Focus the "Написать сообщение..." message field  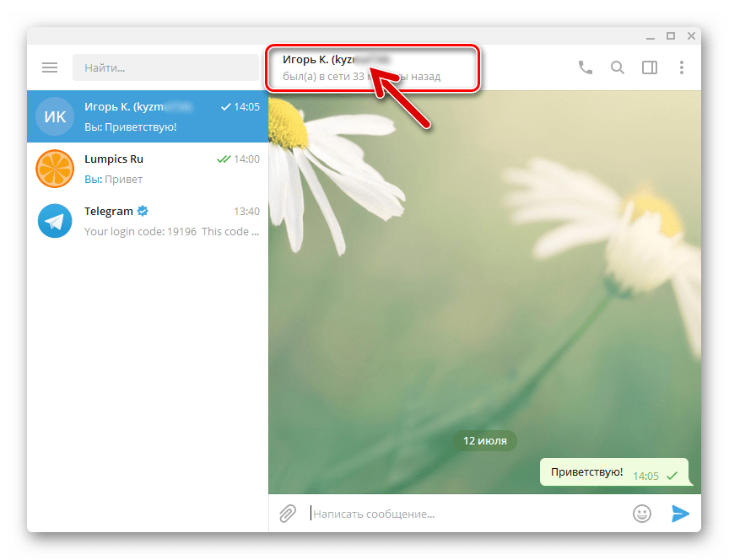click(x=464, y=514)
